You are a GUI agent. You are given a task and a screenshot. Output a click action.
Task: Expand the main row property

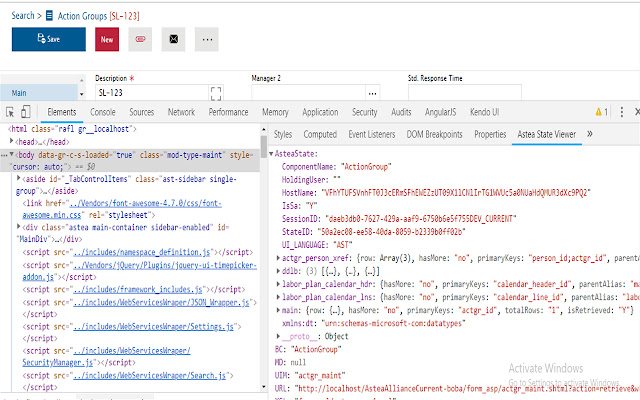pos(278,310)
